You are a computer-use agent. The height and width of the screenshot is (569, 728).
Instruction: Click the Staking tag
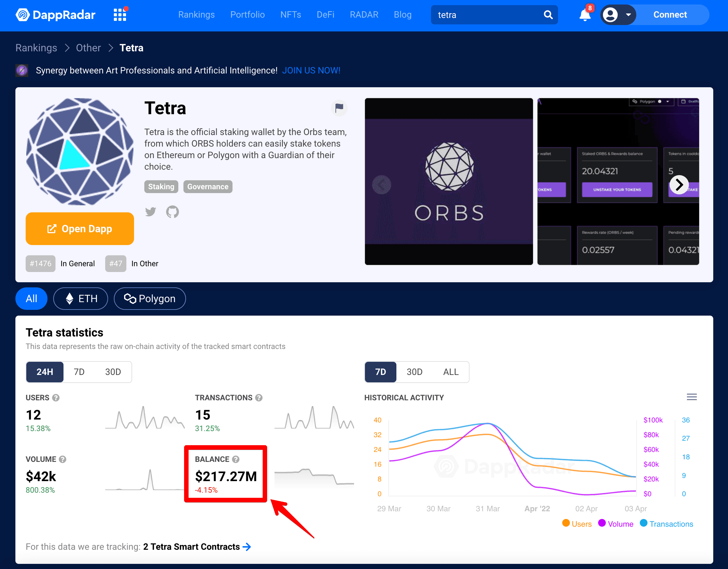tap(161, 187)
